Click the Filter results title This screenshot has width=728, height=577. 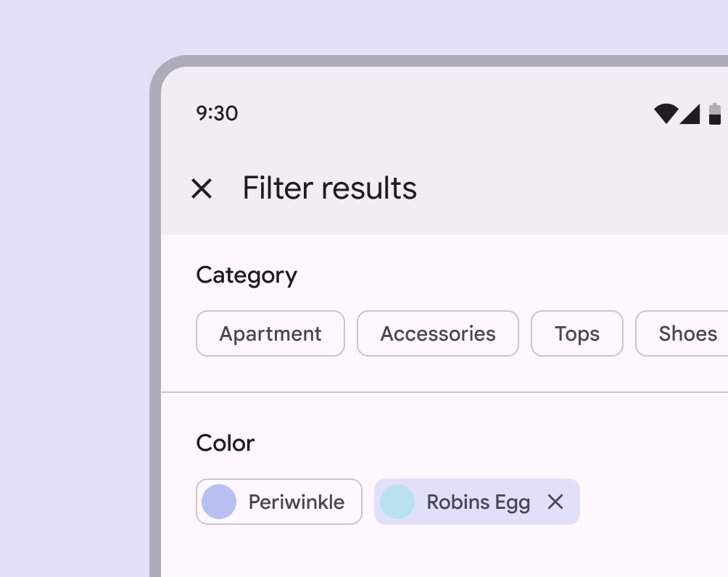[x=330, y=188]
